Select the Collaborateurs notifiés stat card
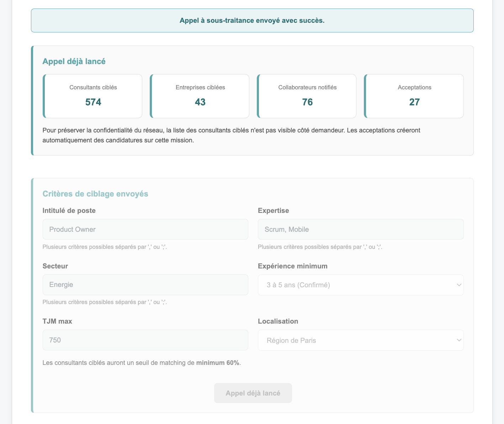The width and height of the screenshot is (504, 424). pyautogui.click(x=307, y=96)
